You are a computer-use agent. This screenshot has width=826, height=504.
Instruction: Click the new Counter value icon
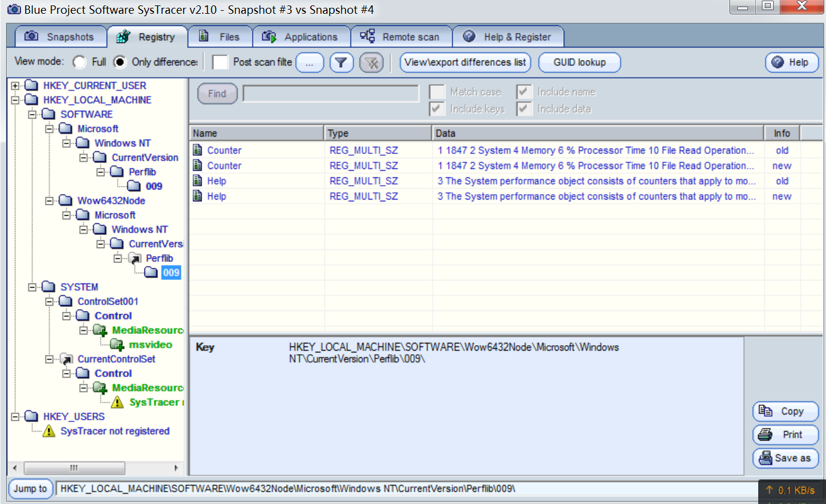click(197, 165)
